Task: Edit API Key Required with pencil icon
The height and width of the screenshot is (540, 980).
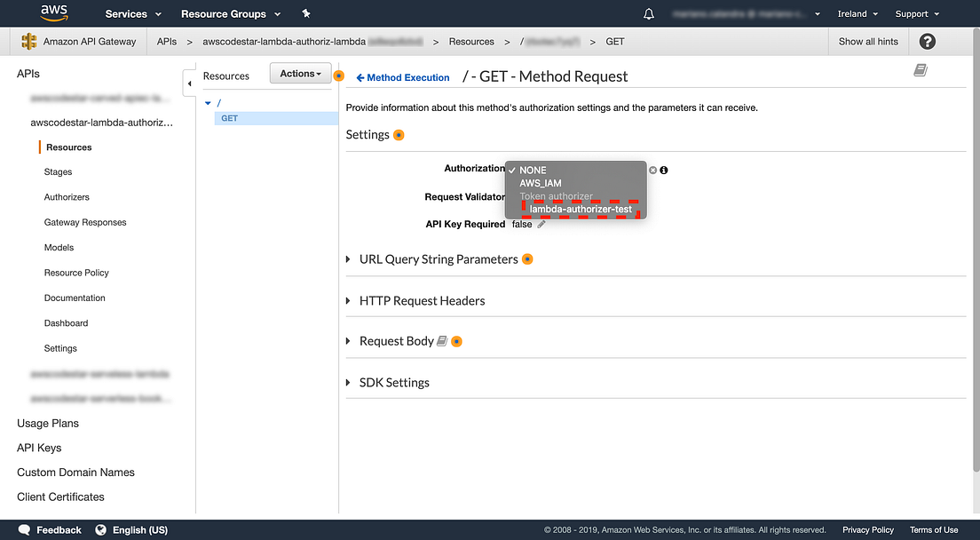Action: click(x=541, y=224)
